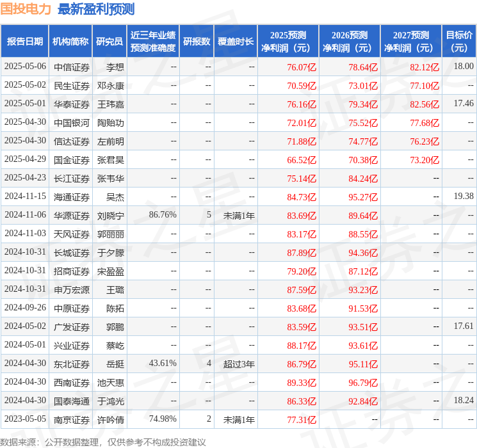The image size is (477, 448).
Task: Click the 66.52亿 value
Action: [302, 160]
